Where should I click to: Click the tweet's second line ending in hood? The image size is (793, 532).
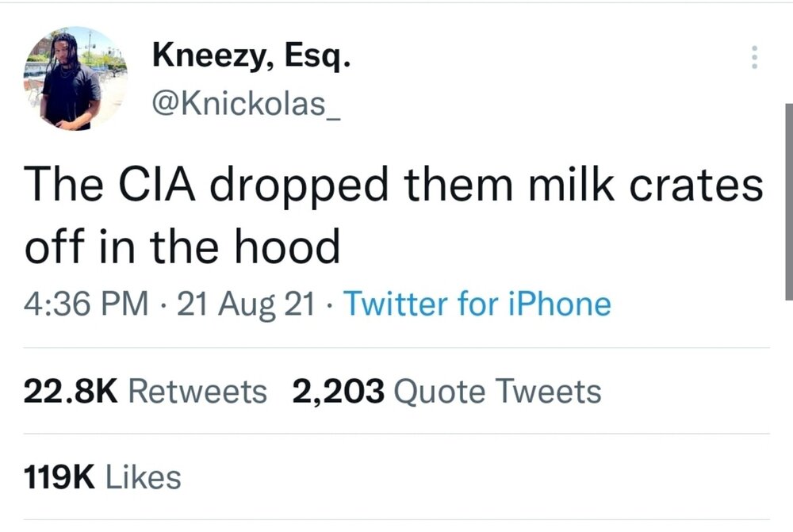click(x=182, y=247)
